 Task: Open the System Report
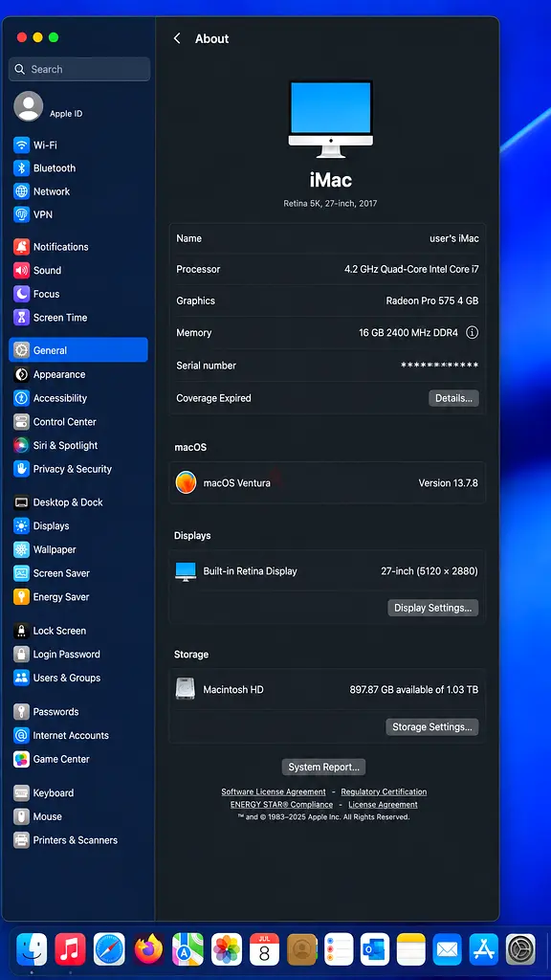coord(323,767)
